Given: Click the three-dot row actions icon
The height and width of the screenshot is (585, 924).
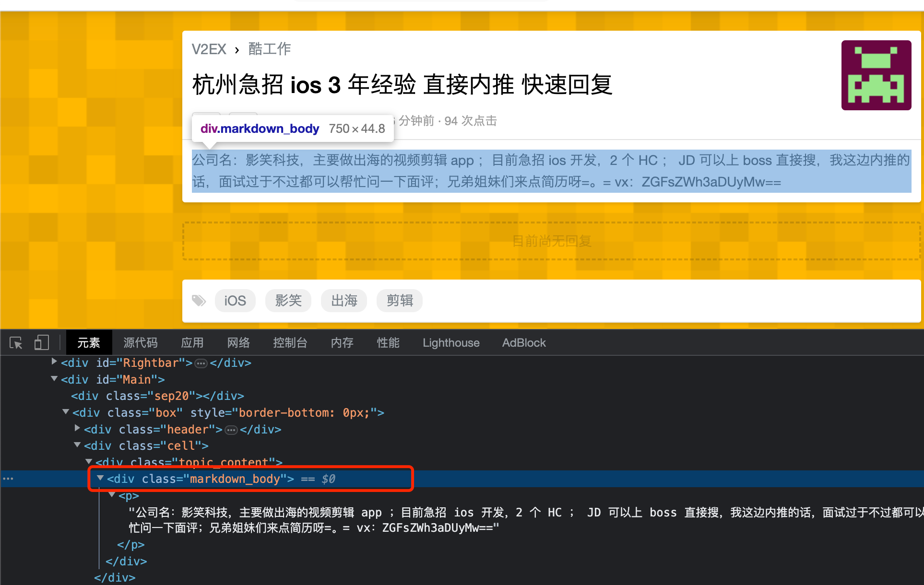Looking at the screenshot, I should [9, 479].
